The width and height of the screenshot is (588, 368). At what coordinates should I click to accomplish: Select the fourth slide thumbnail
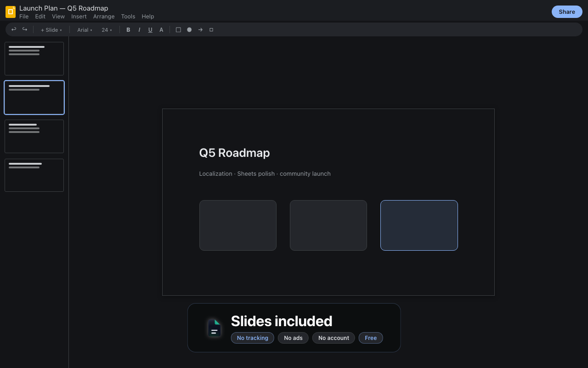point(34,175)
